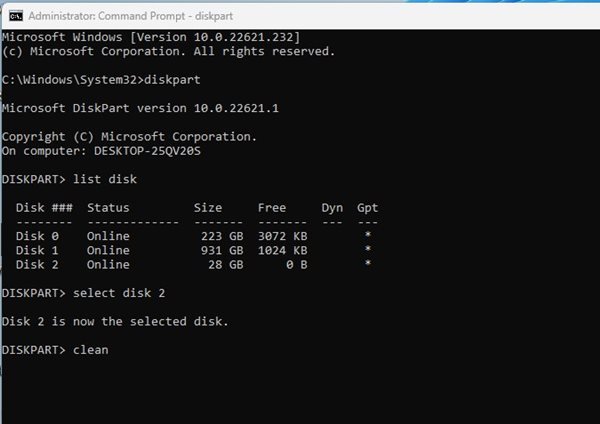Image resolution: width=600 pixels, height=424 pixels.
Task: Click the Size column header
Action: pyautogui.click(x=208, y=207)
